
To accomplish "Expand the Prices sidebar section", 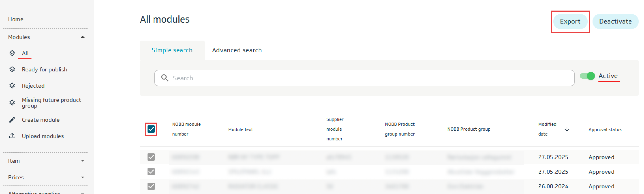I will [82, 178].
